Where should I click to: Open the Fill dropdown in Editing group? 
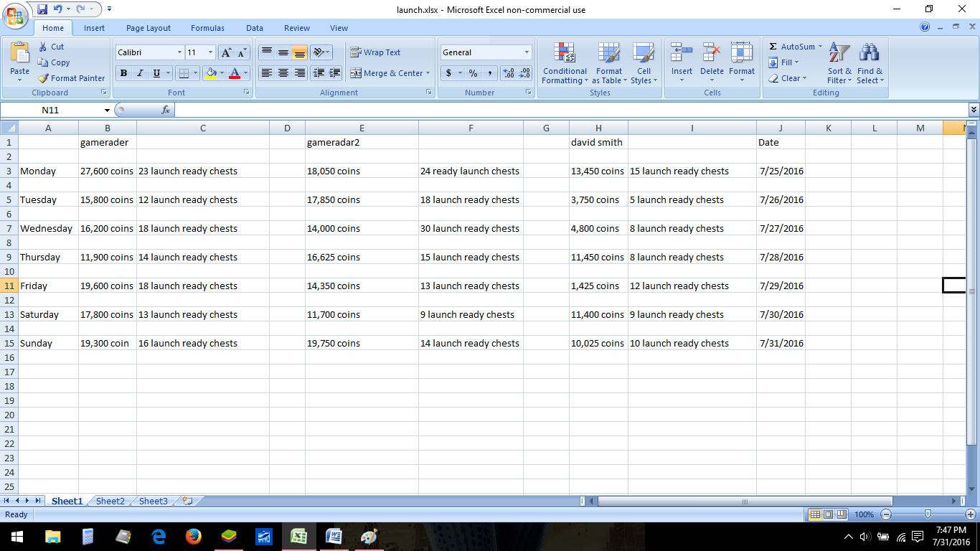pyautogui.click(x=783, y=62)
